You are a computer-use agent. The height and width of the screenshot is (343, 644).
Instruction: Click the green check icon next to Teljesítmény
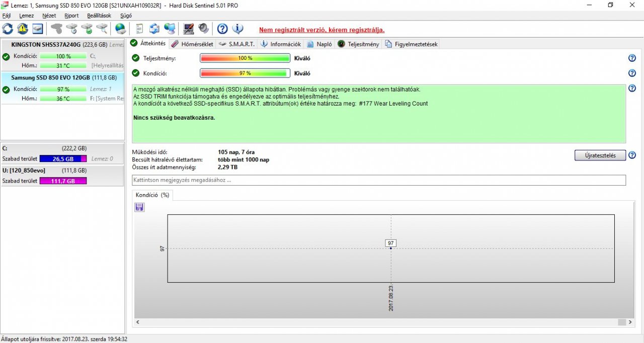coord(135,58)
